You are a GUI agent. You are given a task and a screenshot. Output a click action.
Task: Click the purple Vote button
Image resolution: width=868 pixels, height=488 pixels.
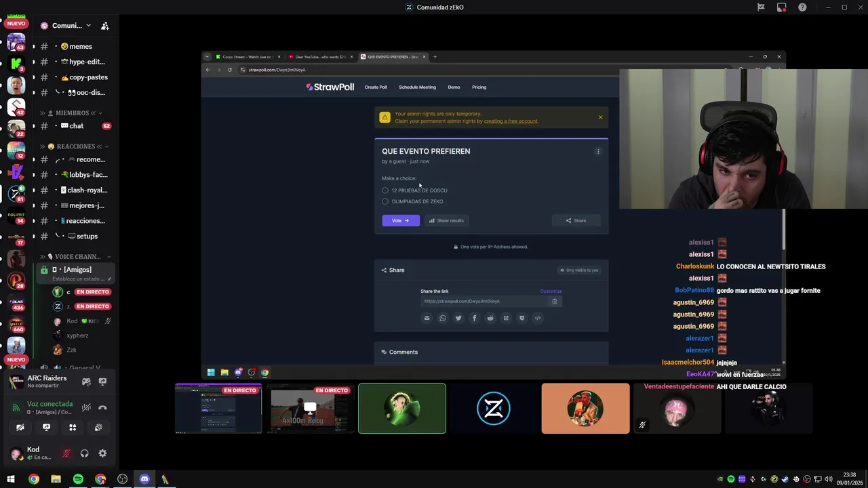(401, 220)
